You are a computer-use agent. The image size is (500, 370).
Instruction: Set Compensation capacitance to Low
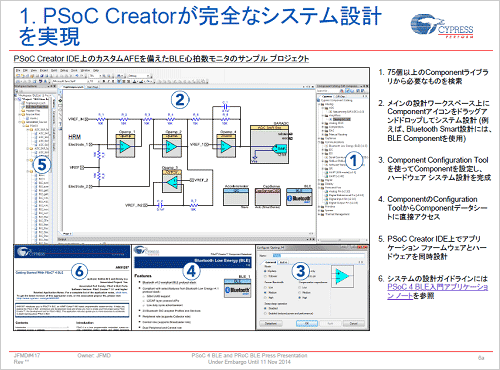pyautogui.click(x=300, y=287)
